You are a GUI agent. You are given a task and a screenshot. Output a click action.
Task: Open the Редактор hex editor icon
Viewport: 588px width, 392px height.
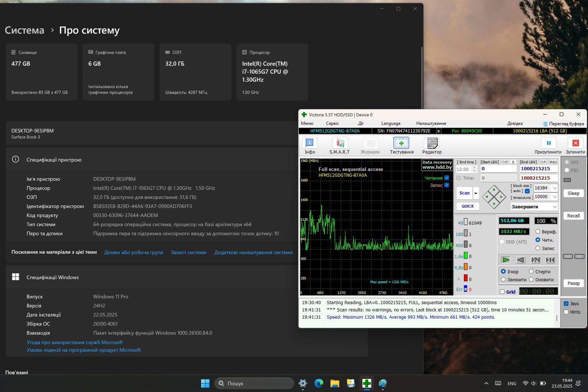[x=432, y=146]
